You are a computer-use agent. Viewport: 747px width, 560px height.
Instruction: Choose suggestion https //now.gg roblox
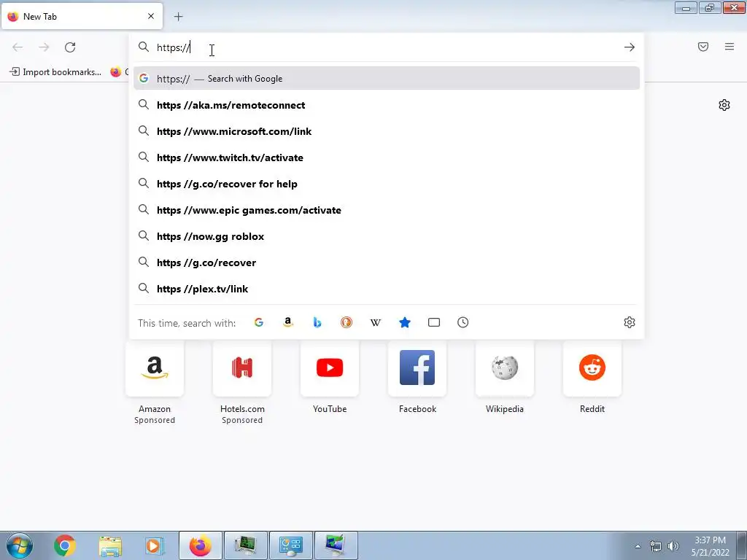387,236
